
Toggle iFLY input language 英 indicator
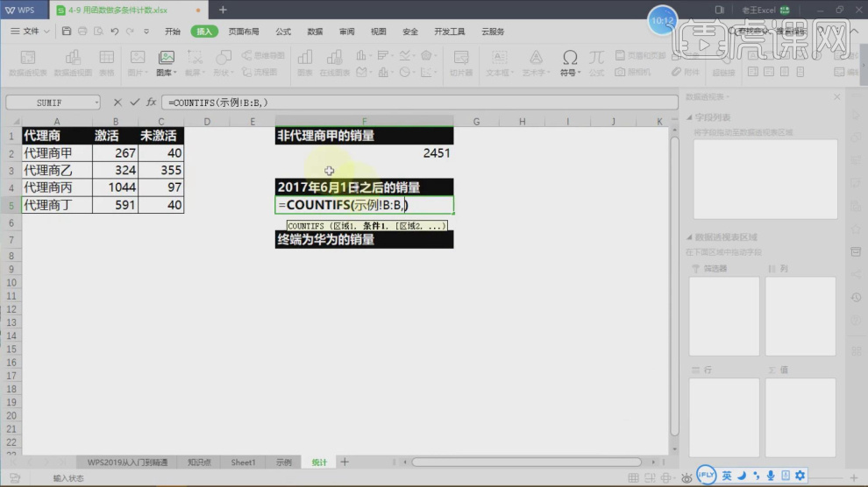pos(727,476)
